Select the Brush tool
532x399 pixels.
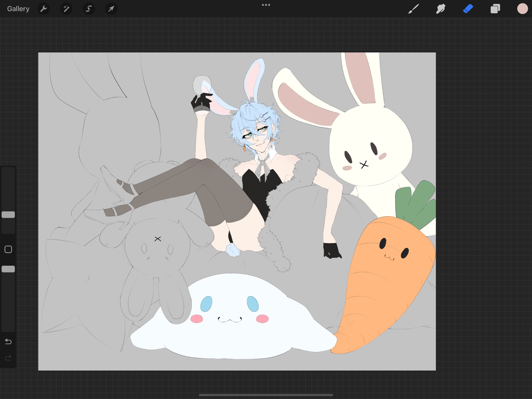(x=414, y=9)
